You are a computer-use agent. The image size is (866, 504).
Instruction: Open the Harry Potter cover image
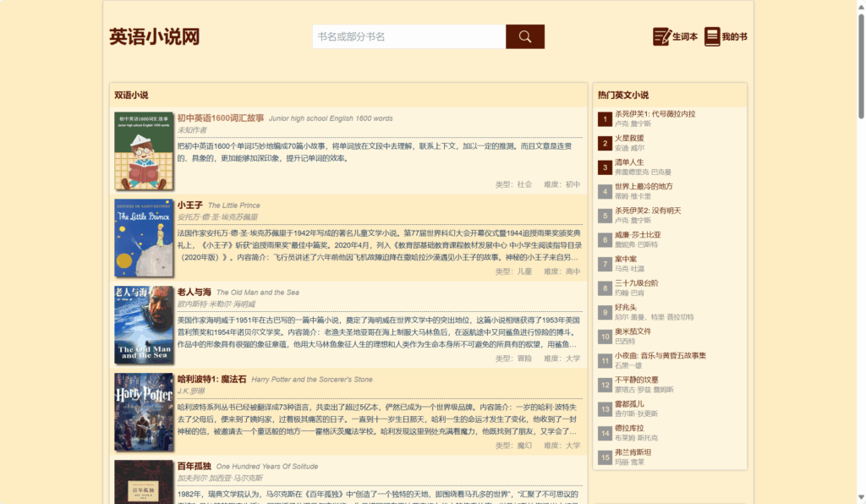[x=144, y=412]
